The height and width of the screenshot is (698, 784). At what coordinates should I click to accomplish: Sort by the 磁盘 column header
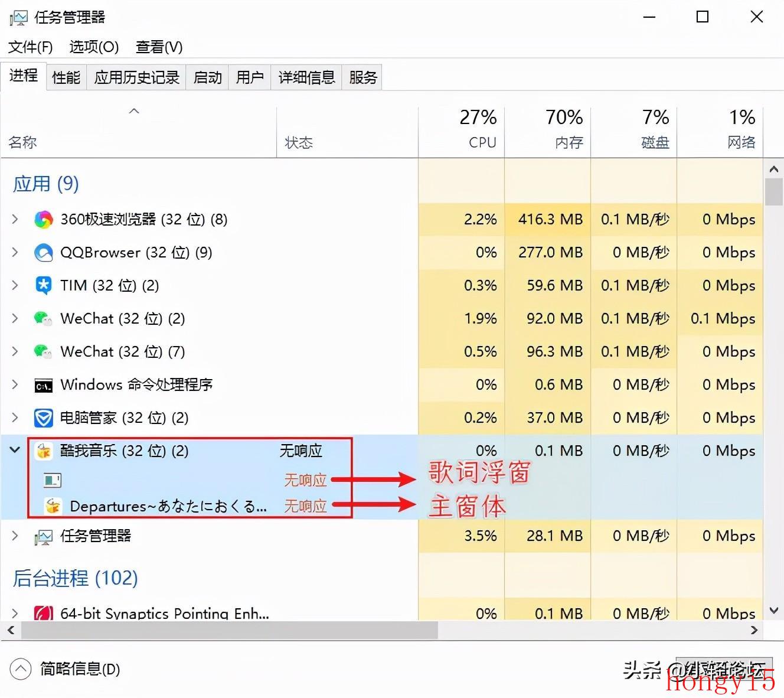click(633, 133)
